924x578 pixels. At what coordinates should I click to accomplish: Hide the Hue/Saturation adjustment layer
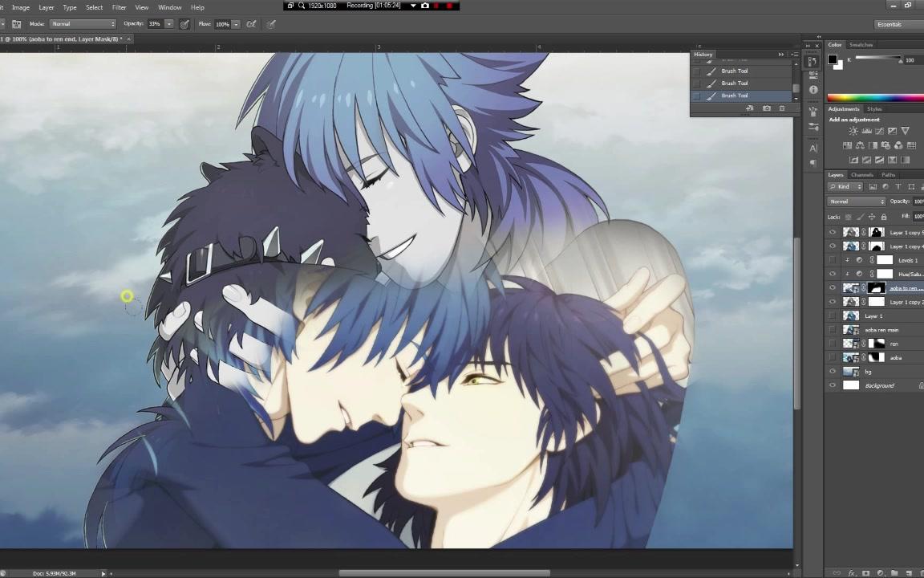click(x=833, y=274)
